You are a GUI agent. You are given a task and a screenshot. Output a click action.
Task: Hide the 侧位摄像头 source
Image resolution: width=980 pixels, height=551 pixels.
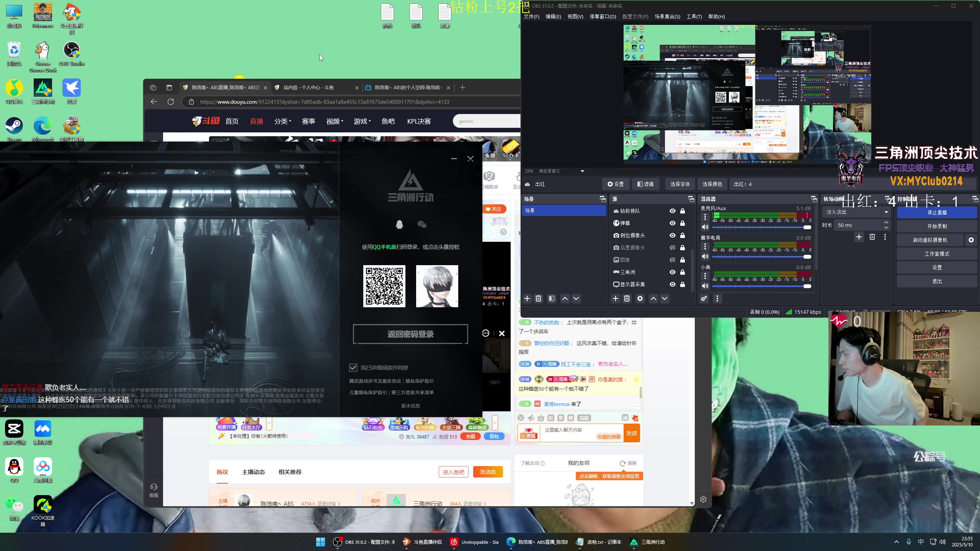[x=673, y=235]
